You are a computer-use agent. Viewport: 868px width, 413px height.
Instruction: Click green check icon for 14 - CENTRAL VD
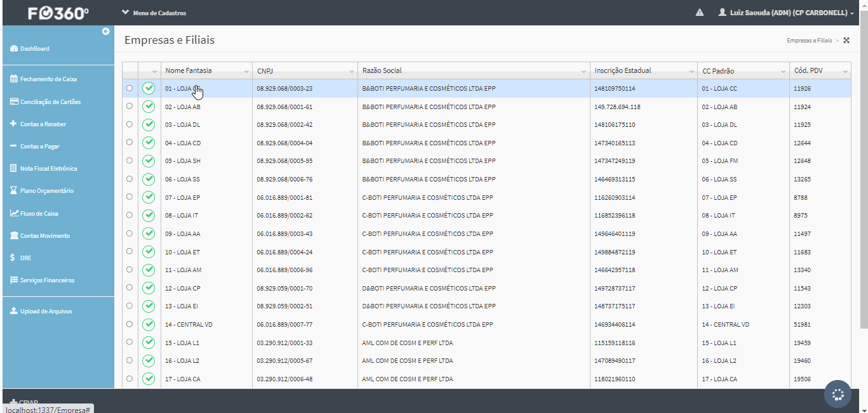(x=149, y=324)
